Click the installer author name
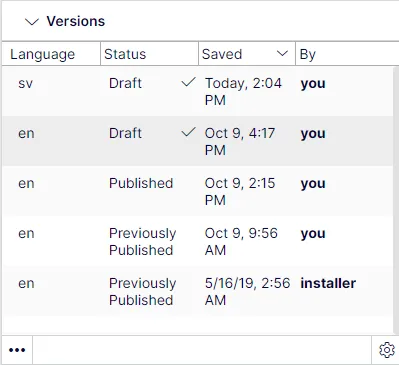Viewport: 399px width, 365px height. 328,283
